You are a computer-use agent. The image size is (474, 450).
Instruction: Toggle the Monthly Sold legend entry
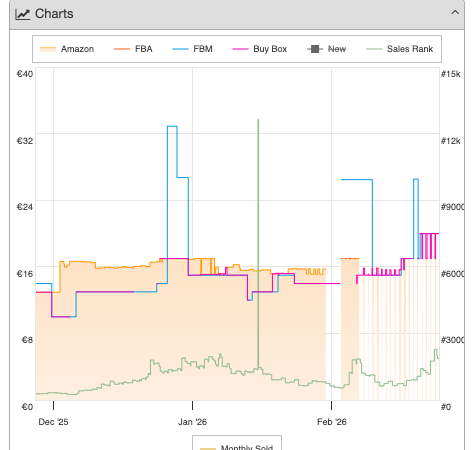point(237,447)
